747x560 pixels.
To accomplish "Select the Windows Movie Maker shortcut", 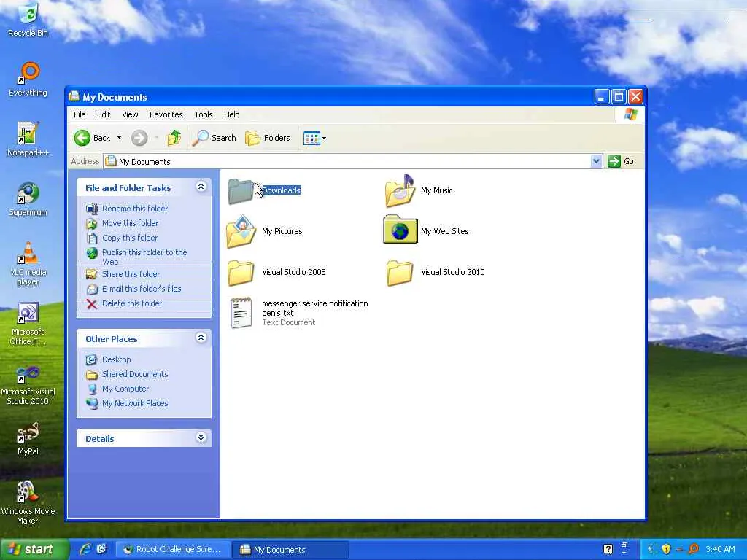I will point(28,503).
